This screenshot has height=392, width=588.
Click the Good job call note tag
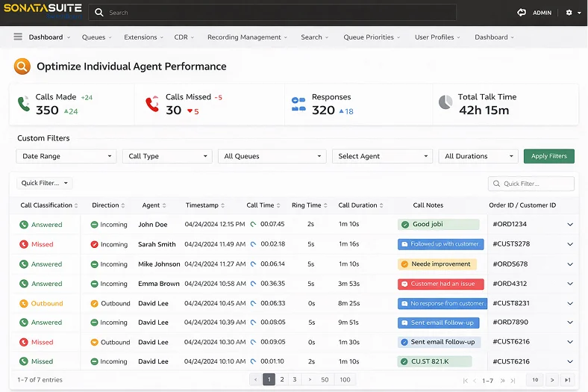(438, 224)
